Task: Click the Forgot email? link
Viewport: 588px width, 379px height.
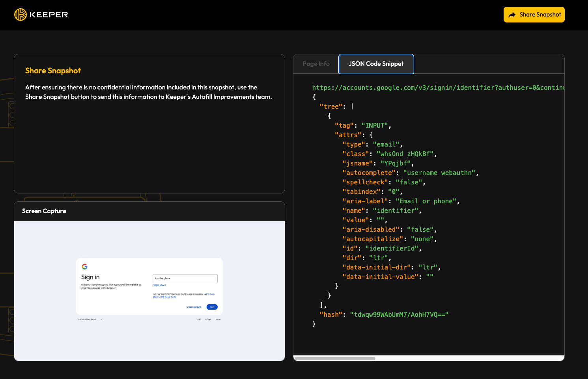Action: [159, 285]
